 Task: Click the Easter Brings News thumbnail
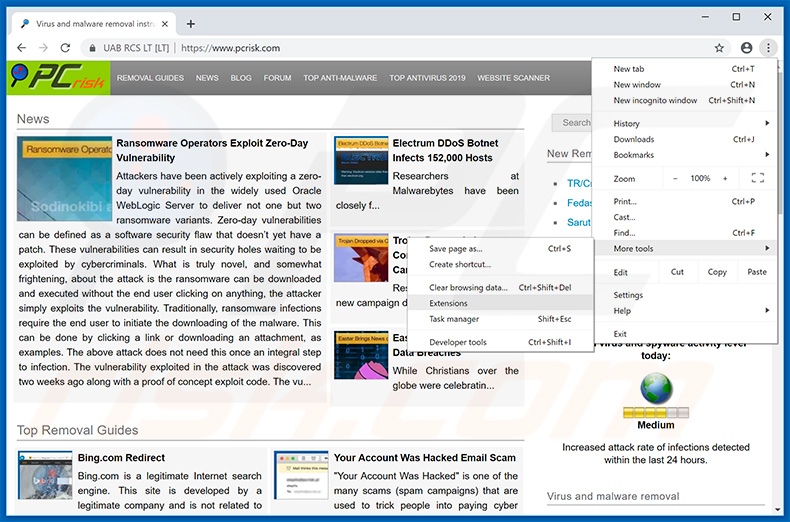click(x=361, y=355)
